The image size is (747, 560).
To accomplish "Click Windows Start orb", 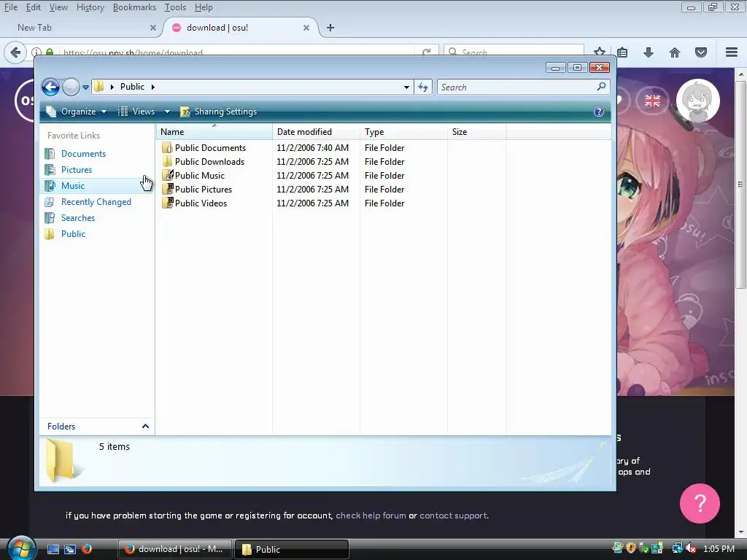I will (x=21, y=548).
